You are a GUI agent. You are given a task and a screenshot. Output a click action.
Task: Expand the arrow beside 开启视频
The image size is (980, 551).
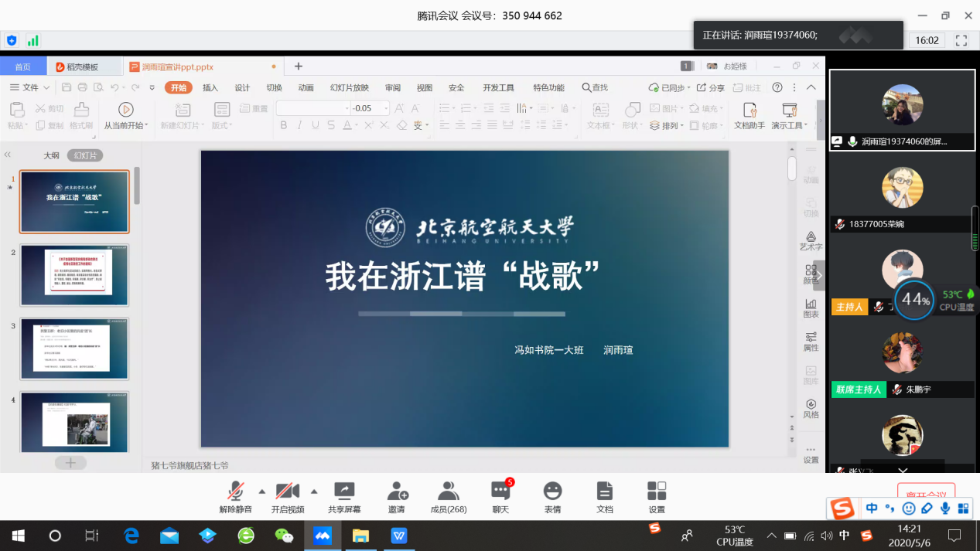coord(314,491)
